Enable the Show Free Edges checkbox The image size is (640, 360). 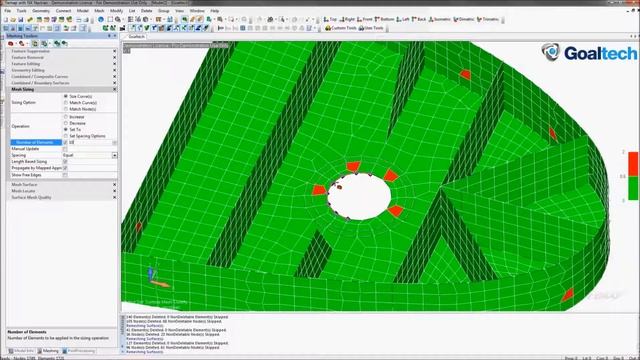[65, 175]
